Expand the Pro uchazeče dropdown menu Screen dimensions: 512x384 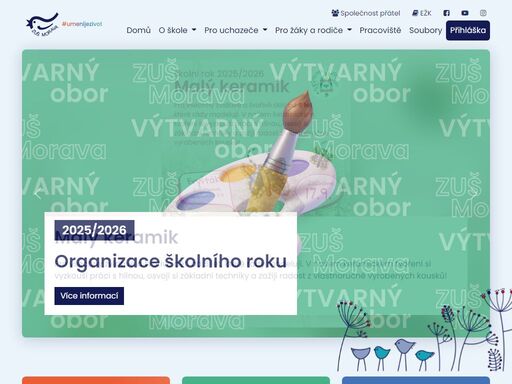[x=236, y=30]
